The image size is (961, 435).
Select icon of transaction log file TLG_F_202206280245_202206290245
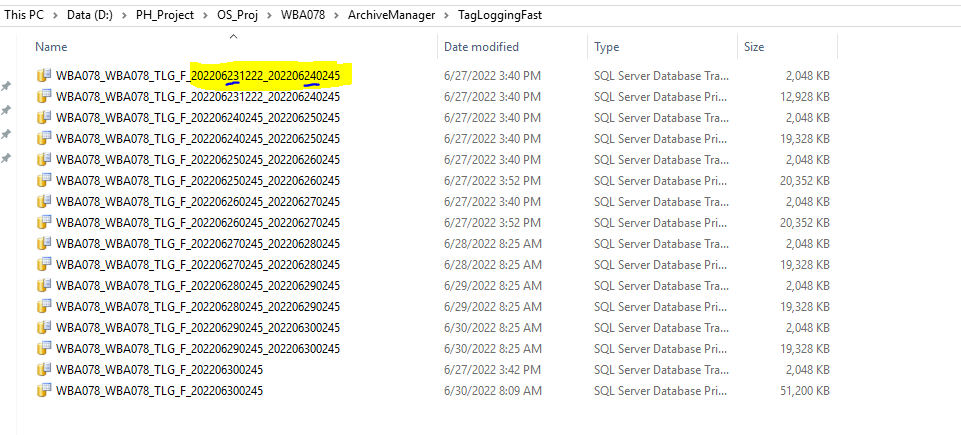coord(44,286)
